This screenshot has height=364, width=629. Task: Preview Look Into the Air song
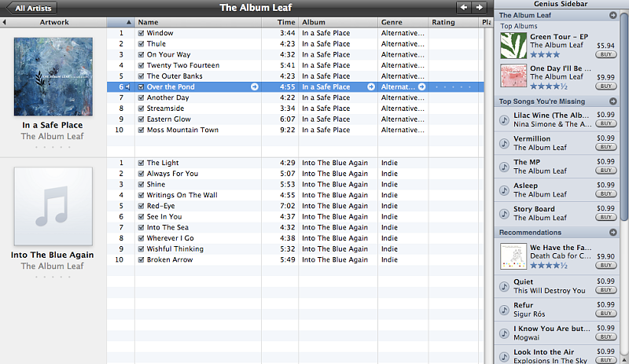click(x=504, y=356)
